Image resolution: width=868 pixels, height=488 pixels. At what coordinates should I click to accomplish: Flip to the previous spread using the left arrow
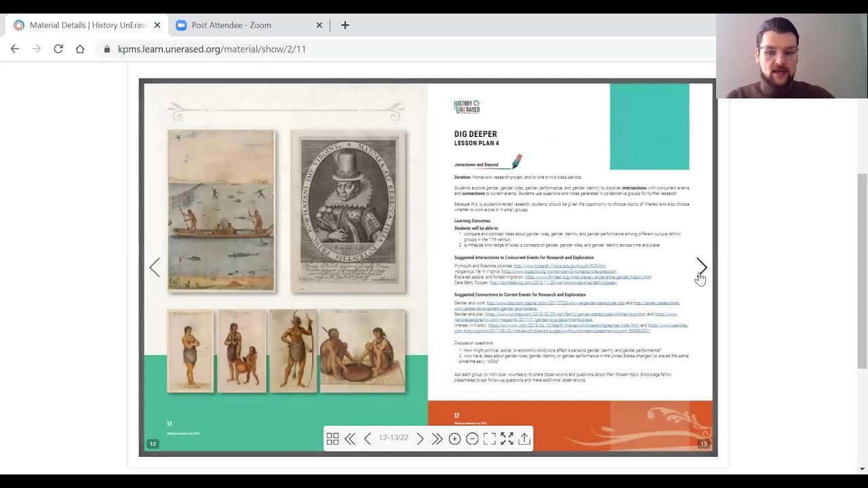click(x=155, y=267)
